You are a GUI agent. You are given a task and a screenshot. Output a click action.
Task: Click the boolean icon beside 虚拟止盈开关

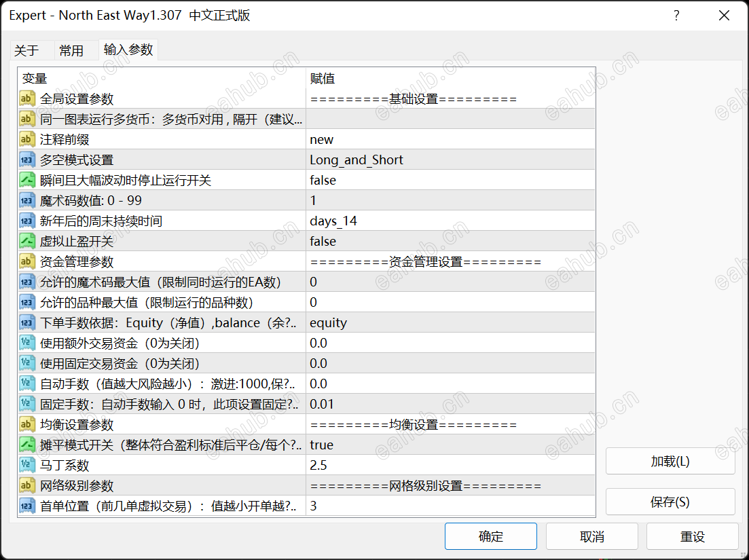(x=27, y=241)
